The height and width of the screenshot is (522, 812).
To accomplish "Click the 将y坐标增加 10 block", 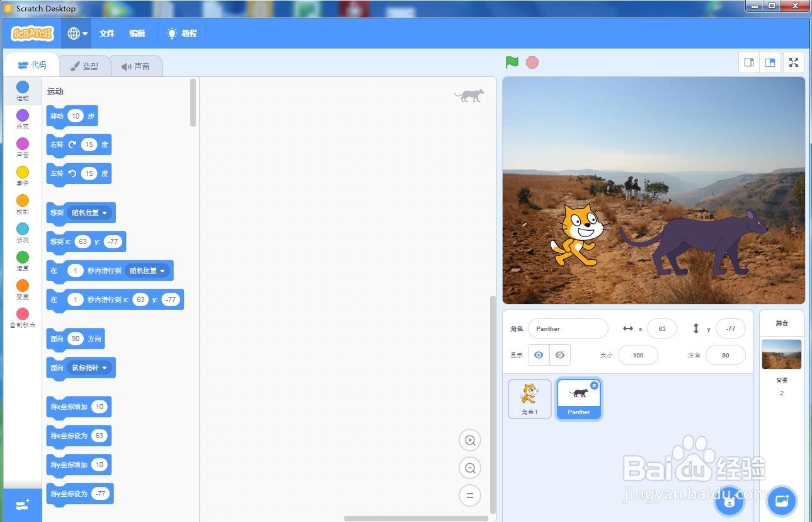I will [x=79, y=466].
